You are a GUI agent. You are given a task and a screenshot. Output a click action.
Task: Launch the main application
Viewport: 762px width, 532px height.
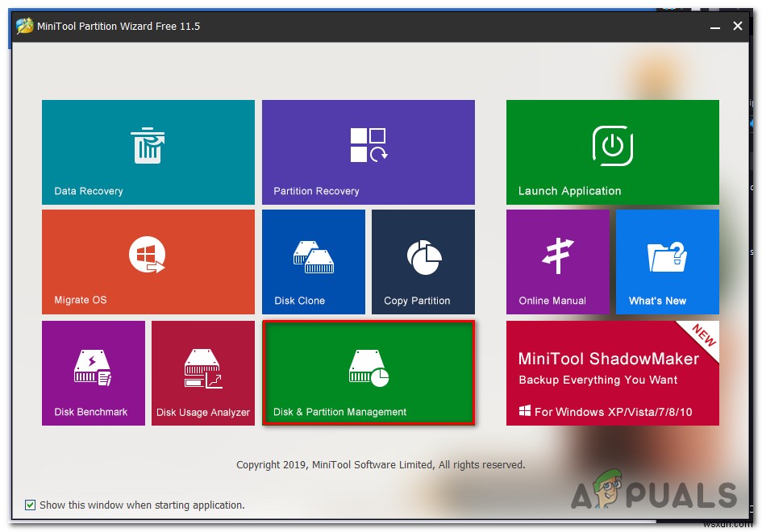tap(612, 152)
